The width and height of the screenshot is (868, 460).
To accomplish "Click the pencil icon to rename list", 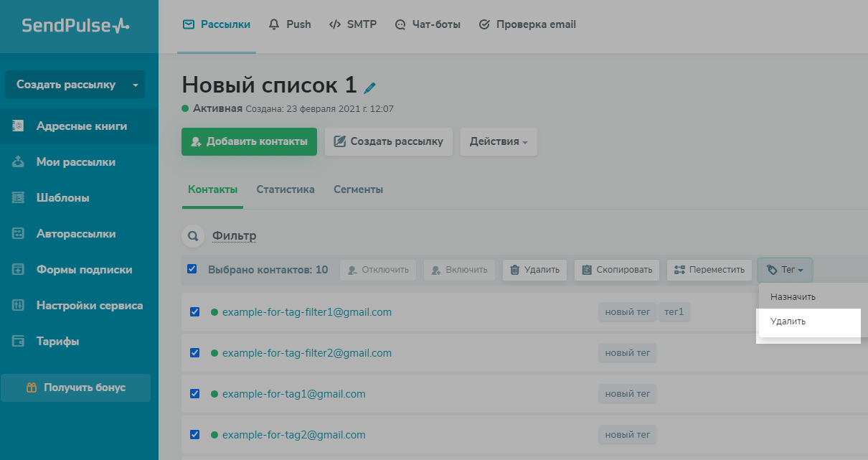I will (369, 88).
